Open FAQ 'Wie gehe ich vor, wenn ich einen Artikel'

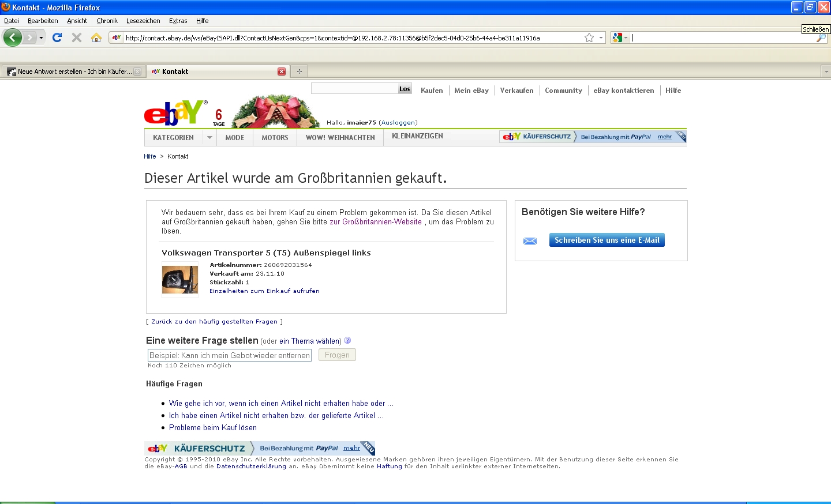click(x=281, y=404)
